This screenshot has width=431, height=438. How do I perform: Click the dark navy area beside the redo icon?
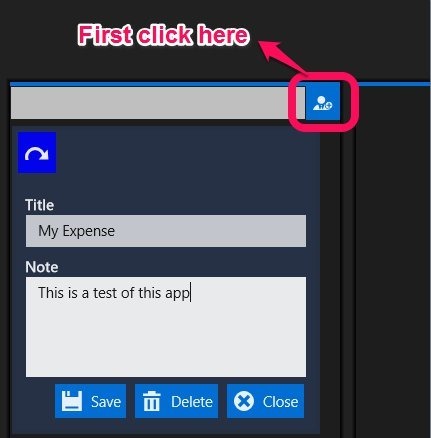[x=187, y=153]
